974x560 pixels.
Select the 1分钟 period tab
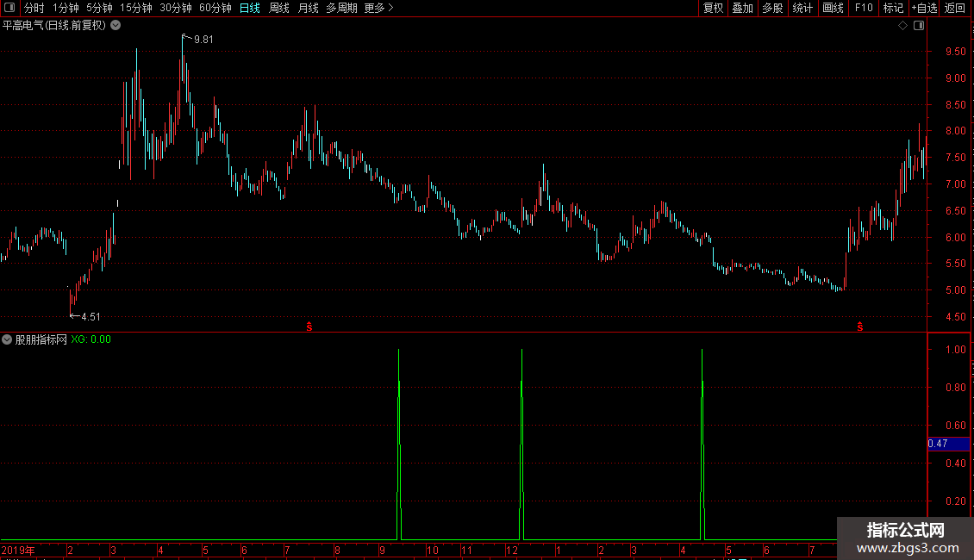pyautogui.click(x=66, y=8)
